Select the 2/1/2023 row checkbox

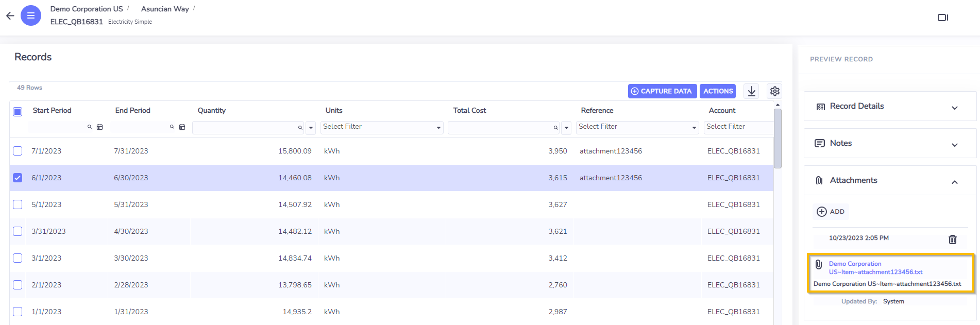18,285
